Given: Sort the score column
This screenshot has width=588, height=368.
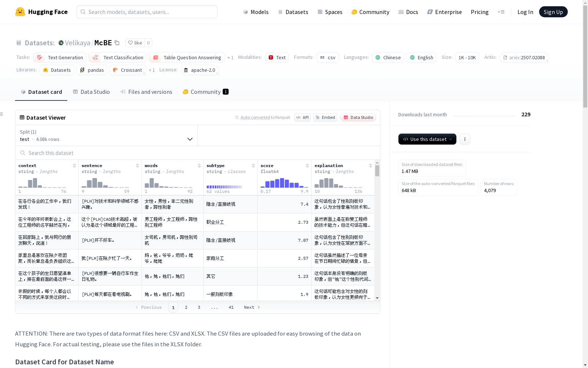Looking at the screenshot, I should [307, 166].
